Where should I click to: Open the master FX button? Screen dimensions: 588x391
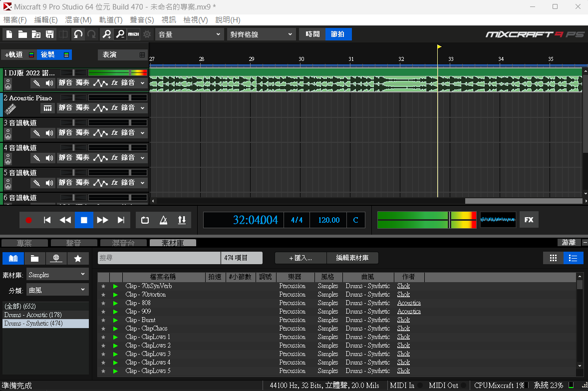(x=529, y=220)
